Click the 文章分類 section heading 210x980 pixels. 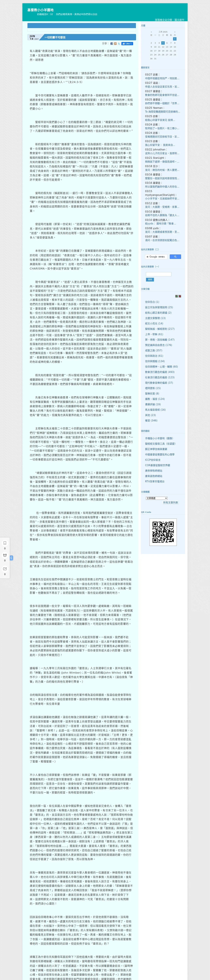(145, 289)
